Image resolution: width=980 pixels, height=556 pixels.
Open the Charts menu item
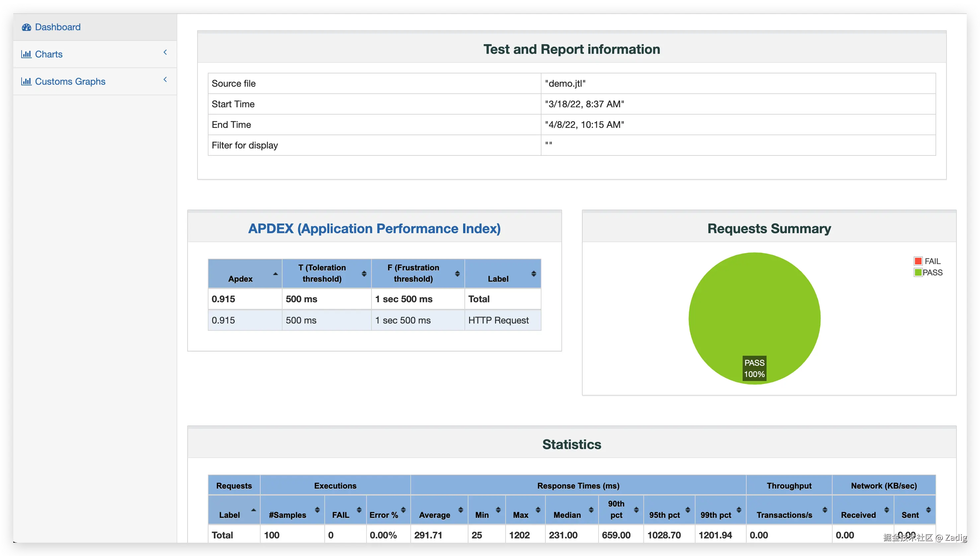pyautogui.click(x=49, y=54)
